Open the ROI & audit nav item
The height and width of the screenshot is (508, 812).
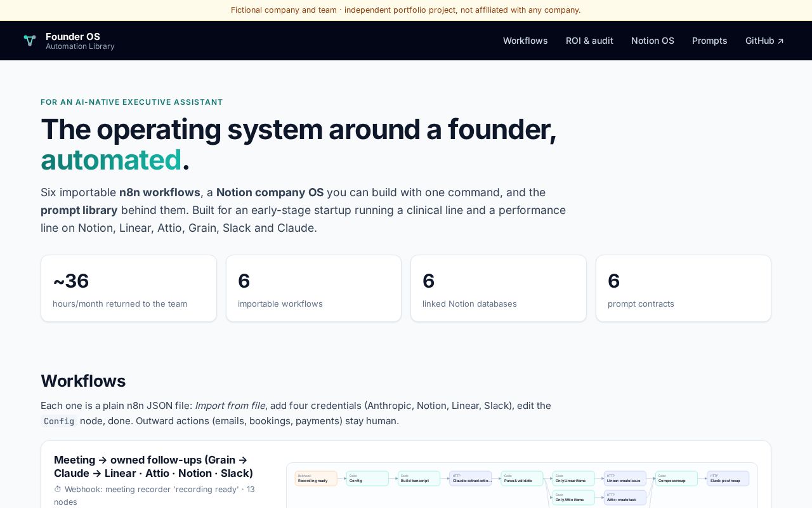tap(589, 41)
